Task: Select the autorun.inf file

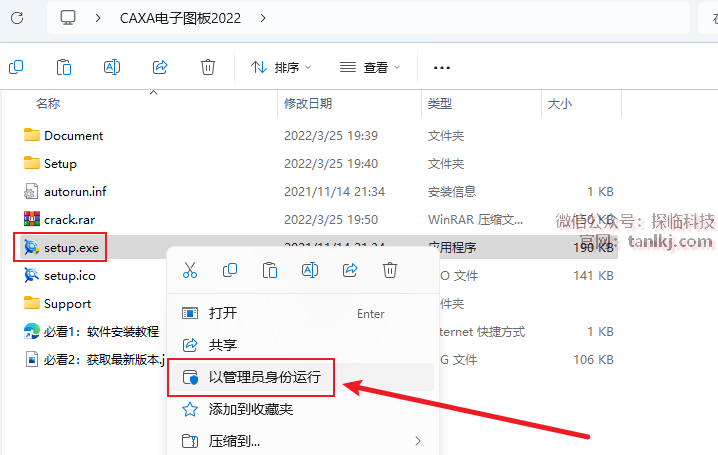Action: point(75,191)
